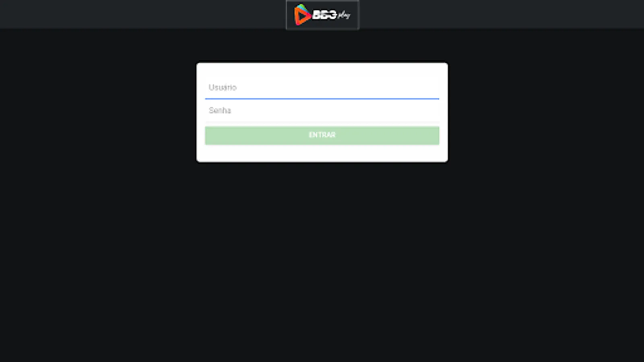Click the colorful play triangle logo icon
Viewport: 644px width, 362px height.
pyautogui.click(x=302, y=15)
